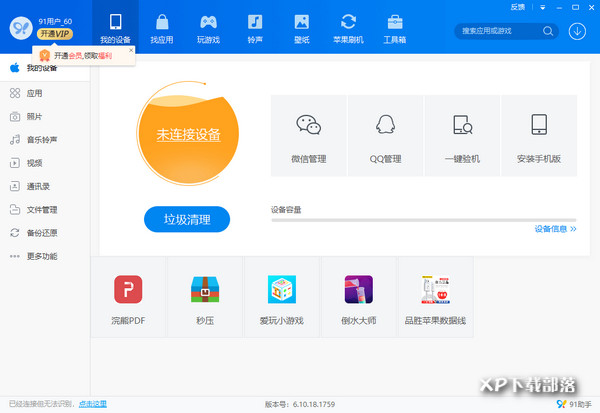Screen dimensions: 600x413
Task: Open 应用 in the sidebar
Action: pyautogui.click(x=45, y=93)
